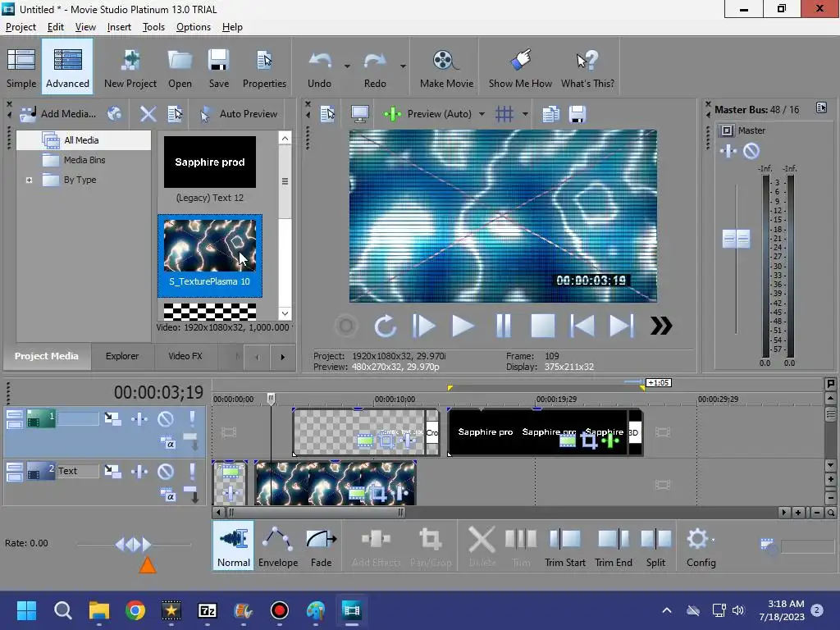Open Preview (Auto) quality dropdown

coord(482,114)
